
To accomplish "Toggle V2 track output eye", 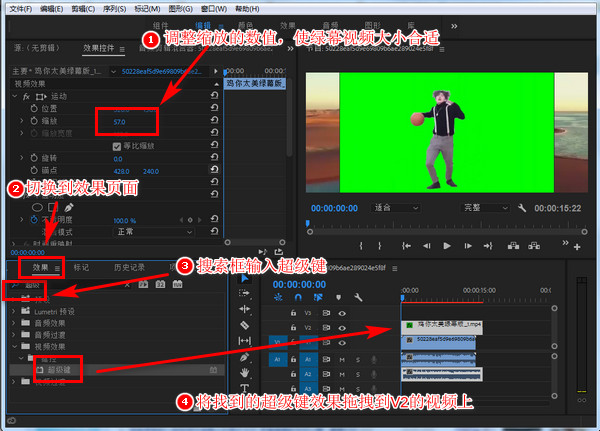I will (x=342, y=328).
